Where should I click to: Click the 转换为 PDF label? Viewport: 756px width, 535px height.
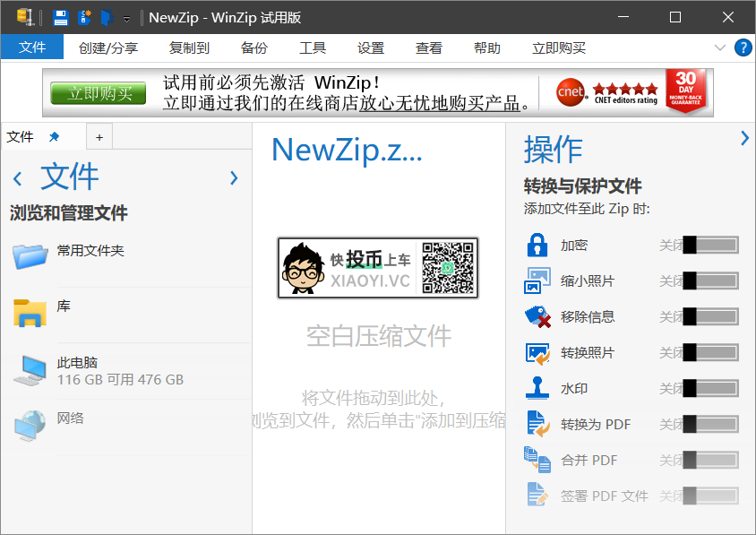pos(596,425)
